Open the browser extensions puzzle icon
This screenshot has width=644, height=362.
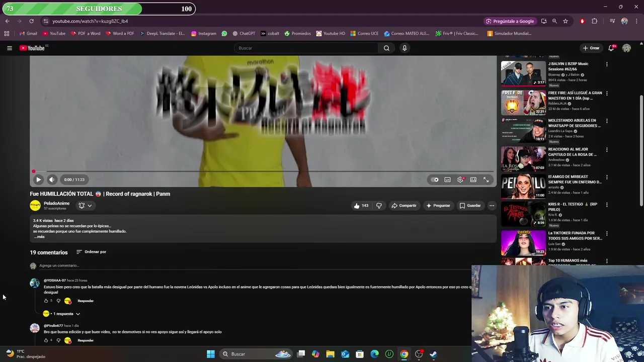595,21
